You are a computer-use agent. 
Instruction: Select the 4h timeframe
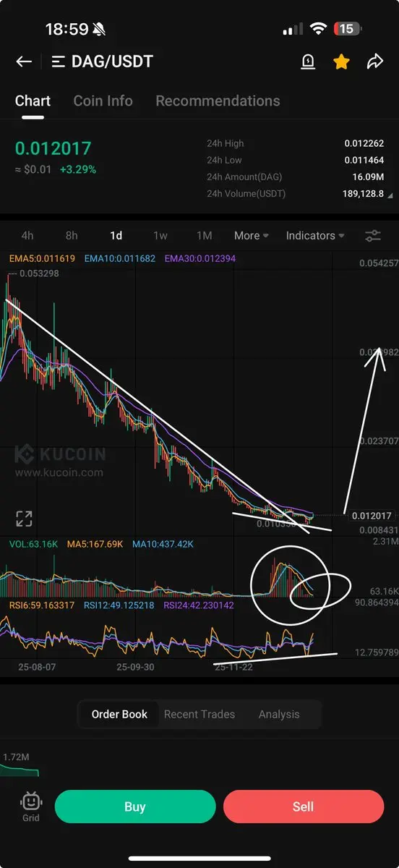click(27, 236)
